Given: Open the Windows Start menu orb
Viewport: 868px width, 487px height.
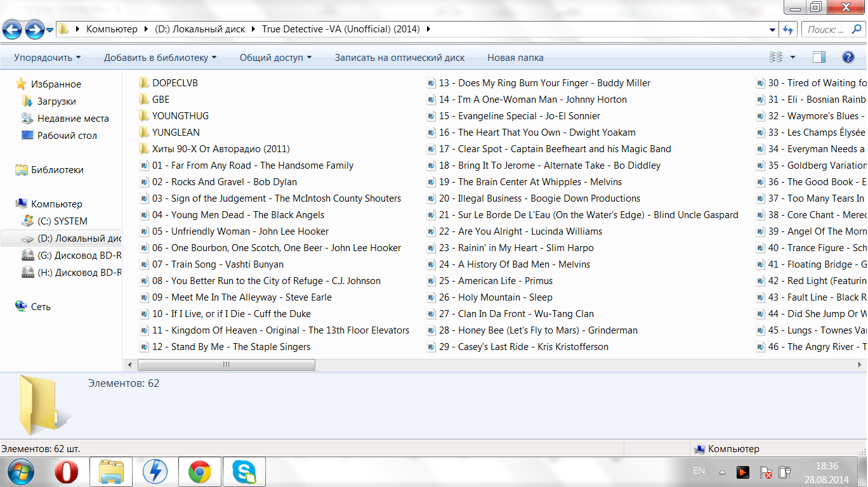Looking at the screenshot, I should (20, 472).
